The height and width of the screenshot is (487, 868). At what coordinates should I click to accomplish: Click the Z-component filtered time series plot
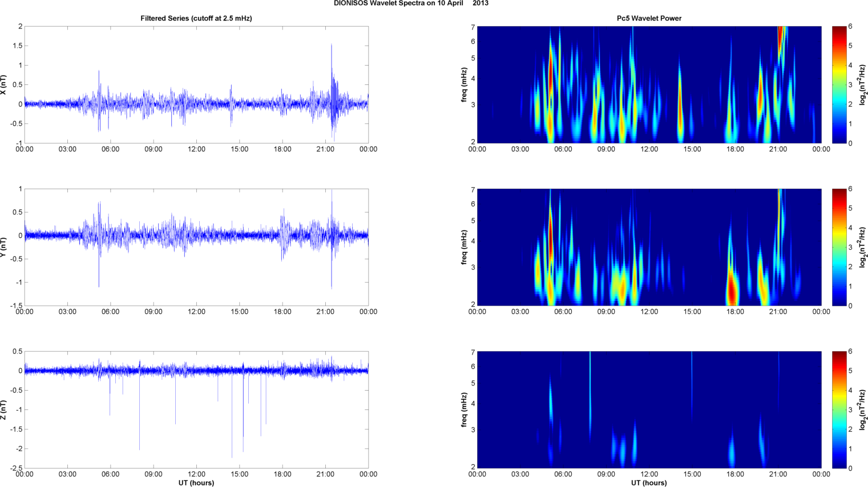(196, 410)
